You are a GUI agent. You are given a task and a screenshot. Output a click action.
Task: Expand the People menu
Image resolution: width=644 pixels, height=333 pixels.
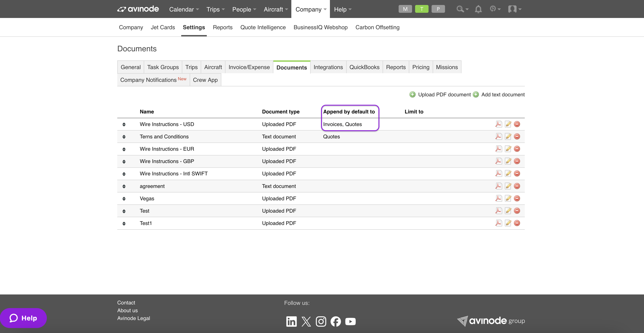(244, 9)
